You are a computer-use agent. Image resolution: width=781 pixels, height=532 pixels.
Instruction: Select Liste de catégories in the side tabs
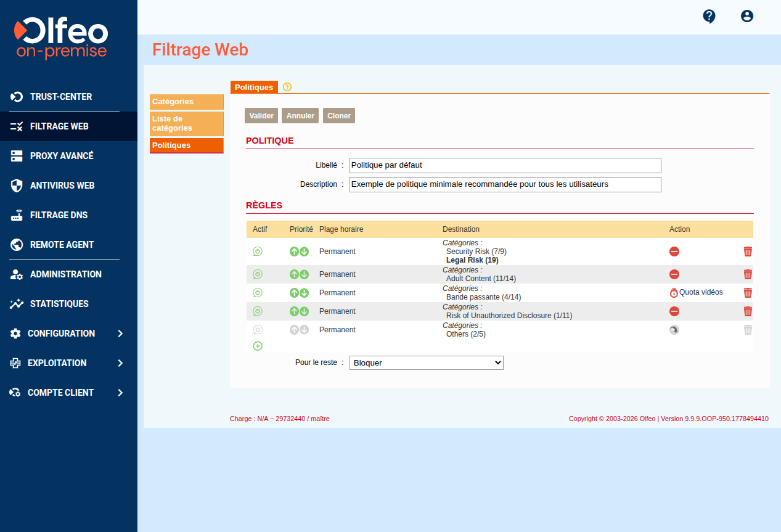point(187,123)
